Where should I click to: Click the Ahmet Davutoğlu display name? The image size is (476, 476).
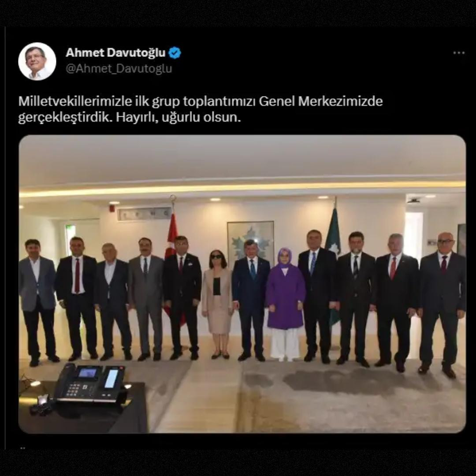point(115,53)
